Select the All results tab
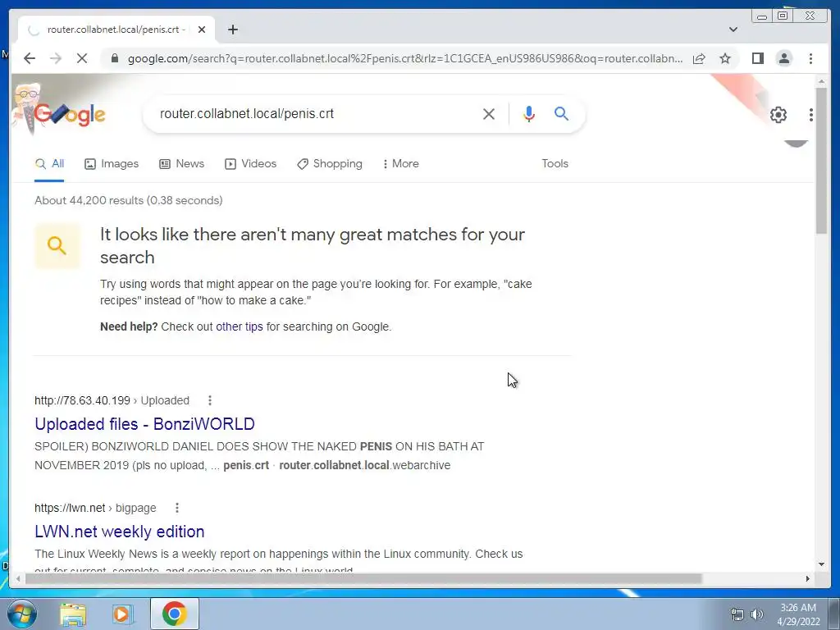Image resolution: width=840 pixels, height=630 pixels. pyautogui.click(x=49, y=164)
